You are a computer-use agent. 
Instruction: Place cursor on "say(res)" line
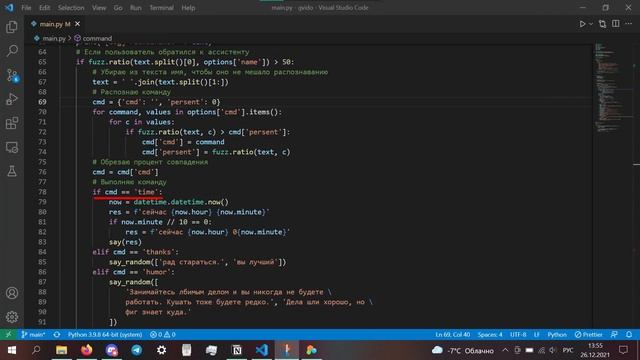click(x=125, y=242)
